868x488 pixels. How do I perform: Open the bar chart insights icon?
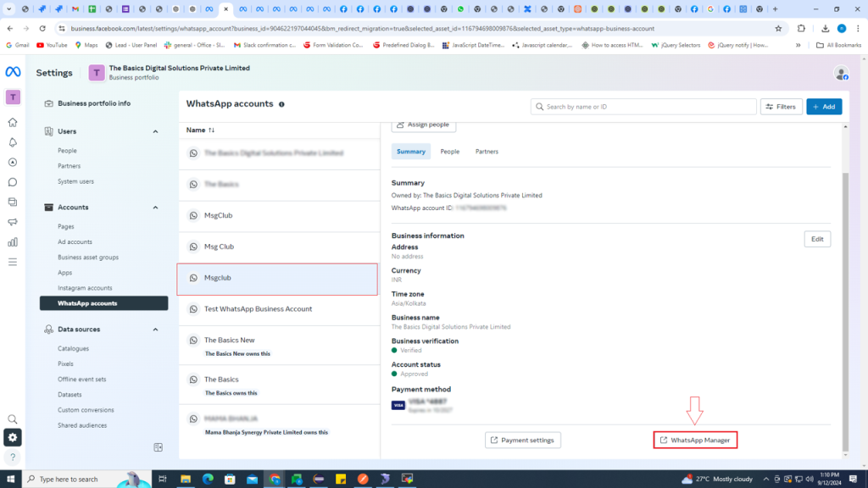13,241
